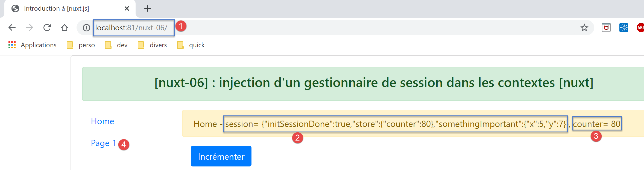Open the blue gear extension icon

point(623,28)
